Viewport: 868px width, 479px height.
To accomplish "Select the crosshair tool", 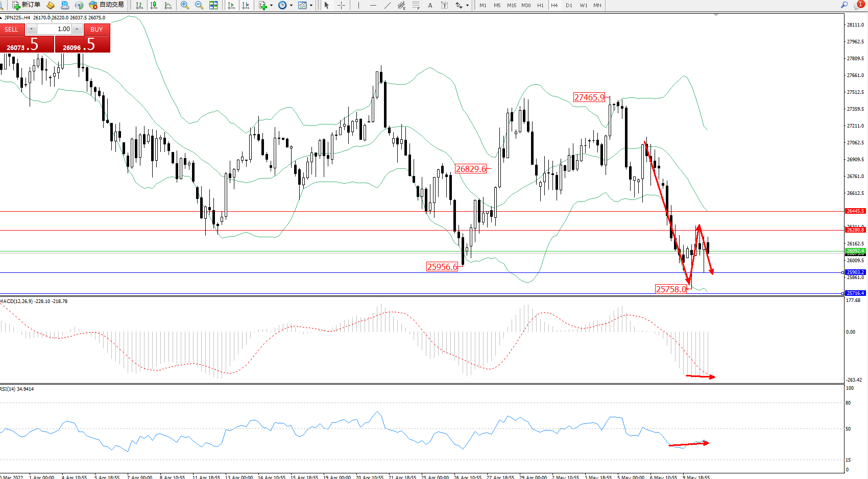I will (341, 5).
